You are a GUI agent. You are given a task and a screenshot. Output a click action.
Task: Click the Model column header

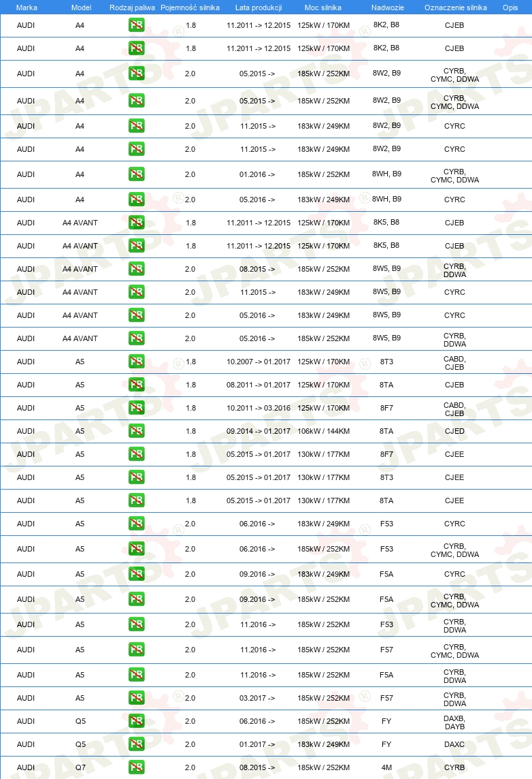[x=81, y=7]
